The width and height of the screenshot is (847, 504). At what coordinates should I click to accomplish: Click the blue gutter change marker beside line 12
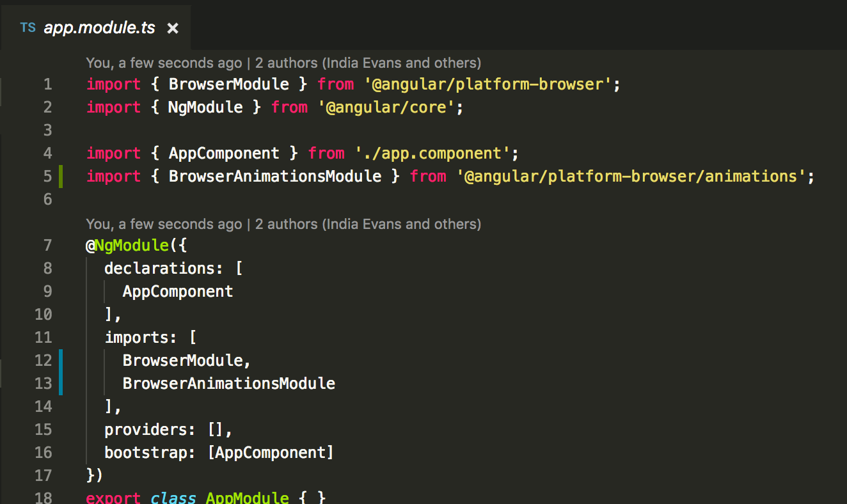point(61,360)
